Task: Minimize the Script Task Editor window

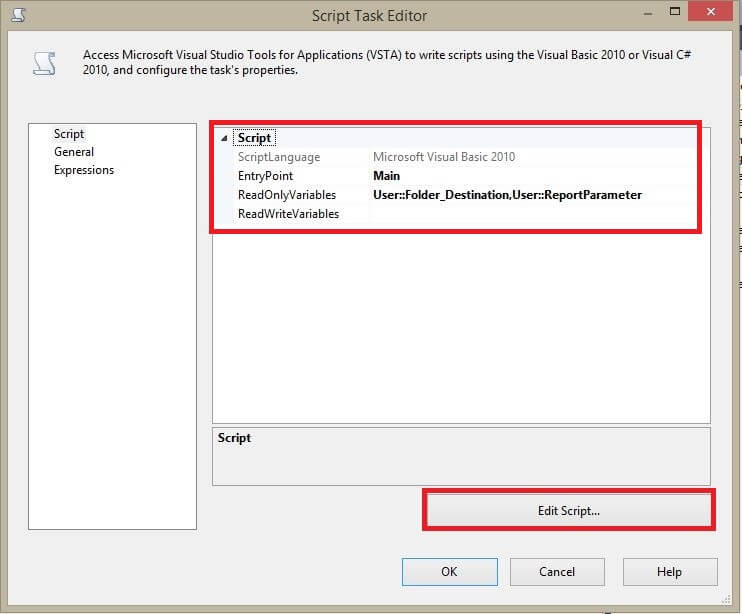Action: pyautogui.click(x=648, y=14)
